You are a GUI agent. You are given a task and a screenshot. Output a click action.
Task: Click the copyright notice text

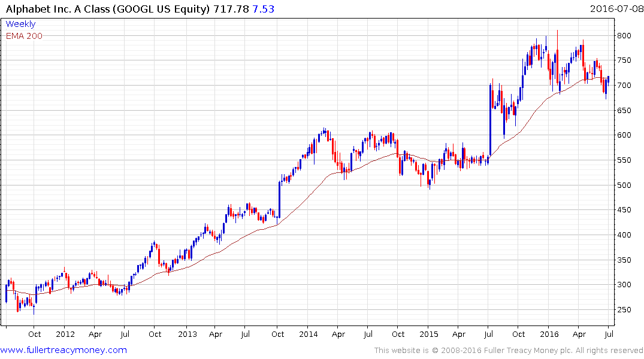pos(509,351)
